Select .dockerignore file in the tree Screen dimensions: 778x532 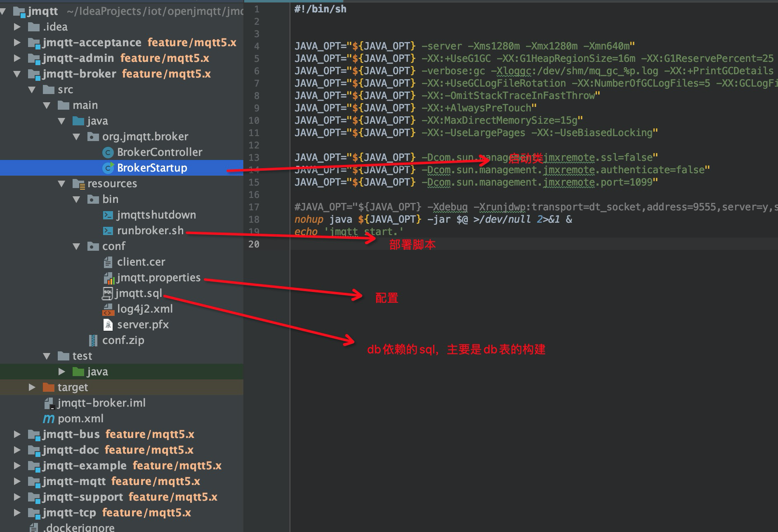pos(122,527)
